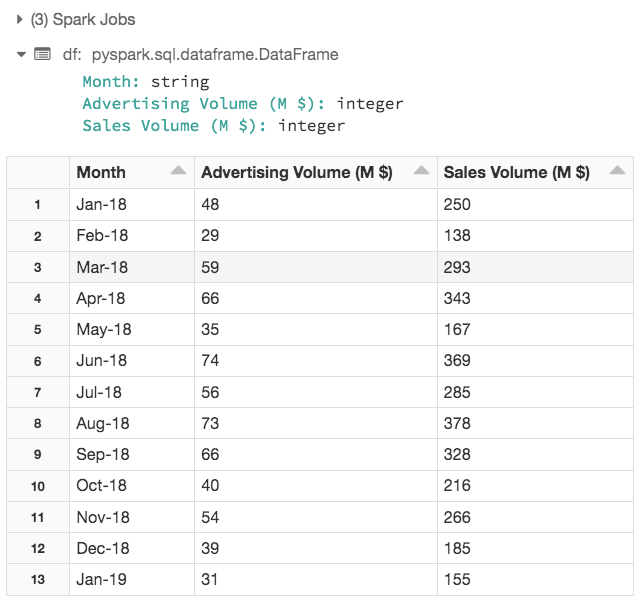Select advertising value 74 for Jun-18
The width and height of the screenshot is (638, 596).
(x=210, y=360)
